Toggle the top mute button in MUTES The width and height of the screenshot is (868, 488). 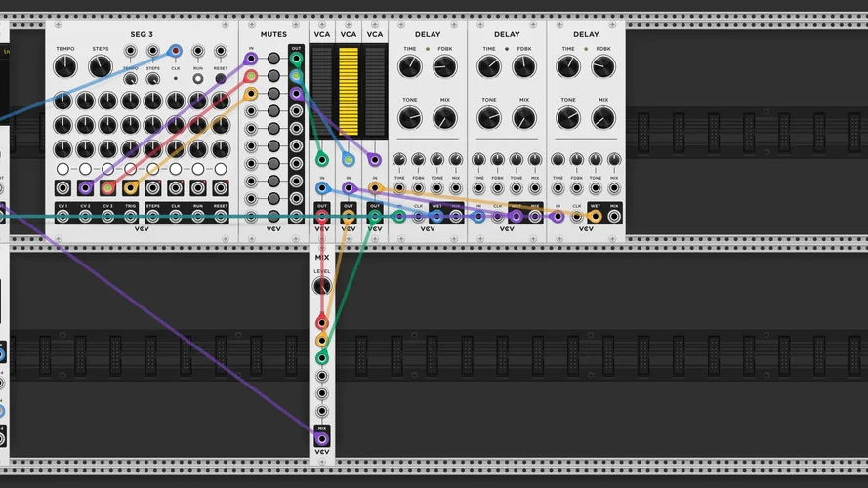[x=273, y=59]
